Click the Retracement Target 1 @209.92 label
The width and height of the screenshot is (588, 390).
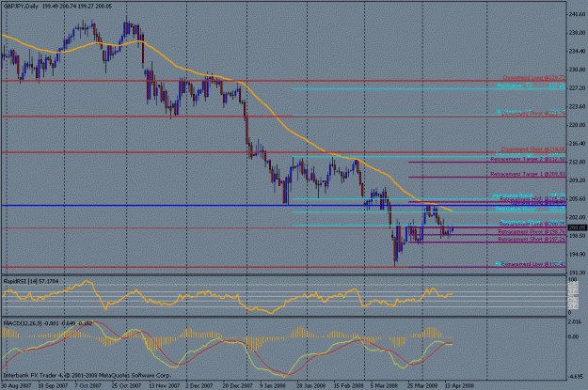click(x=528, y=174)
